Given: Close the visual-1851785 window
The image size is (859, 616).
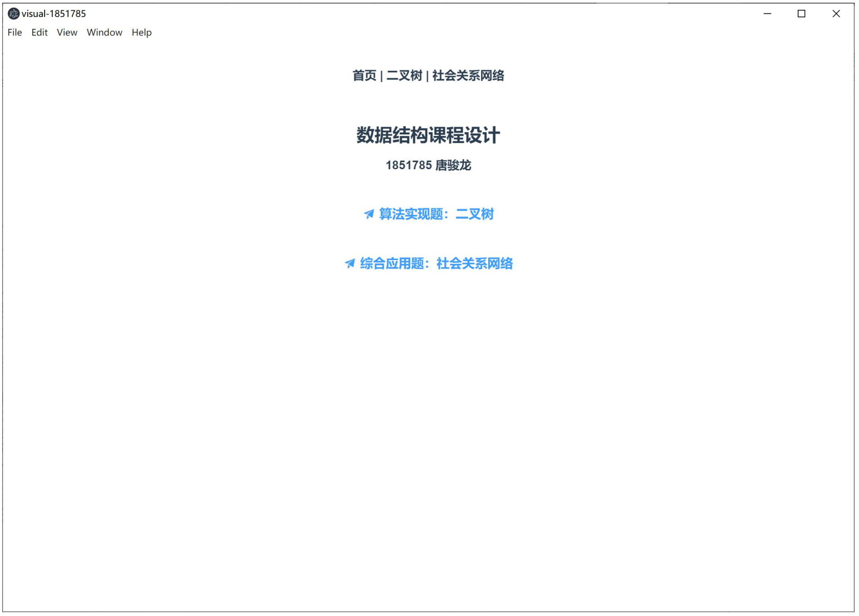Looking at the screenshot, I should [x=836, y=14].
